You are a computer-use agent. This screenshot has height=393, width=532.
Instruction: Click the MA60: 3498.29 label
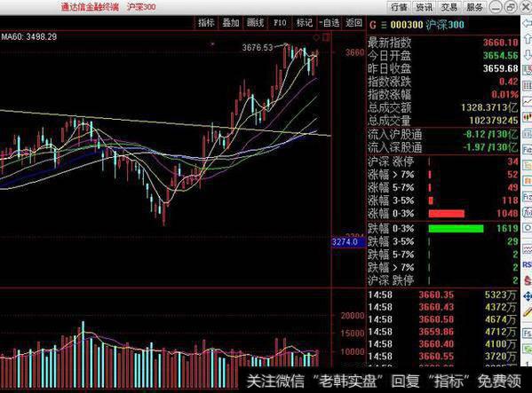click(28, 36)
